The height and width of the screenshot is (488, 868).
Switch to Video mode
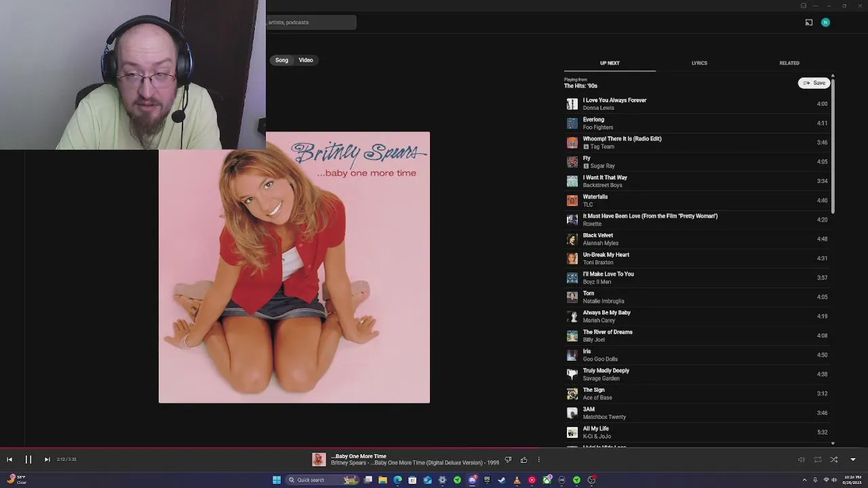(x=306, y=60)
